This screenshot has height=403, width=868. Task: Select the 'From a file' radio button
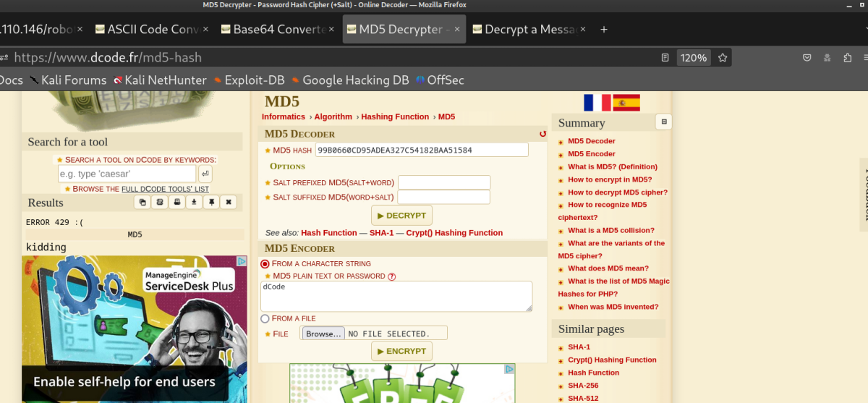[265, 318]
